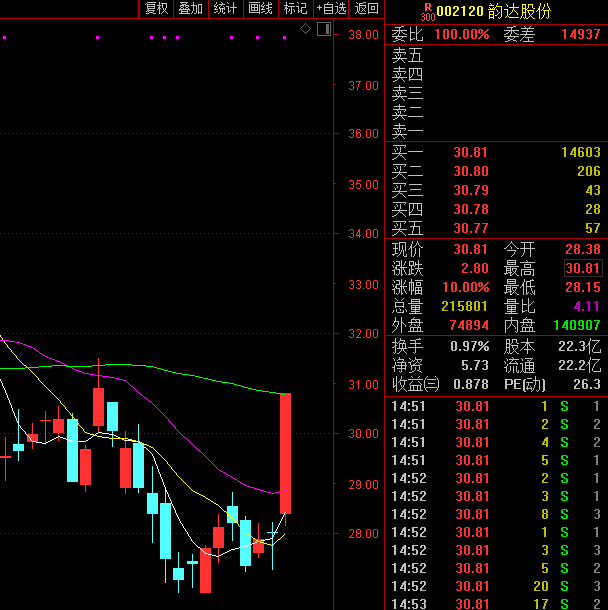This screenshot has width=608, height=610.
Task: Click the 38.00 price axis label
Action: (362, 35)
